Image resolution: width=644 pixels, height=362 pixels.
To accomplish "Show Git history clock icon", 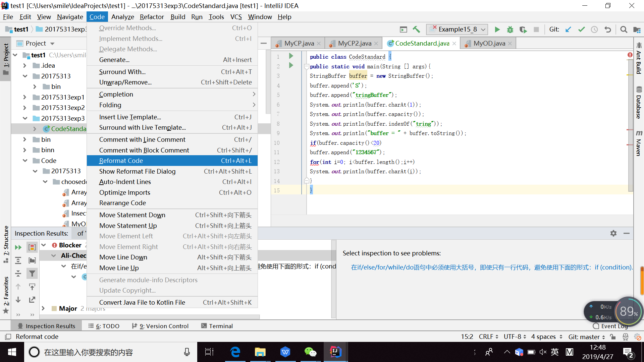I will (x=594, y=29).
